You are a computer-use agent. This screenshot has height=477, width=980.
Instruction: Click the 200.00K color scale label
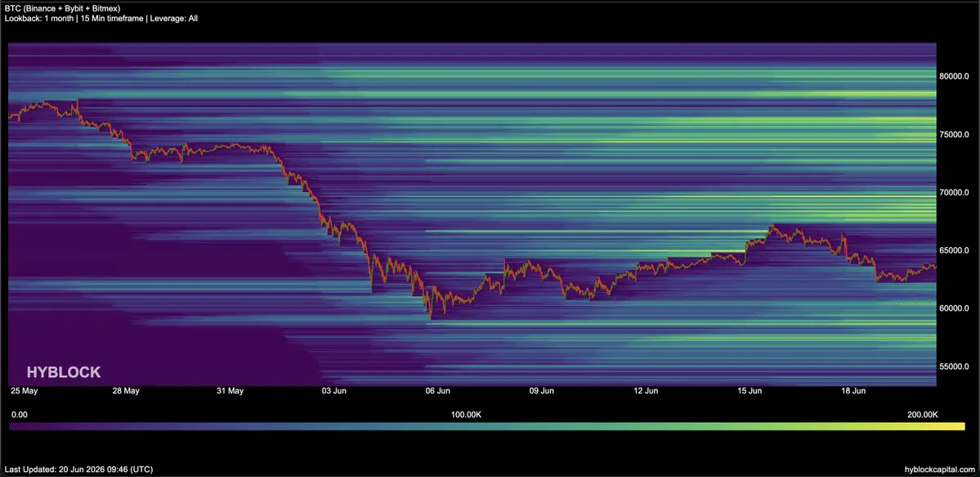pyautogui.click(x=923, y=414)
